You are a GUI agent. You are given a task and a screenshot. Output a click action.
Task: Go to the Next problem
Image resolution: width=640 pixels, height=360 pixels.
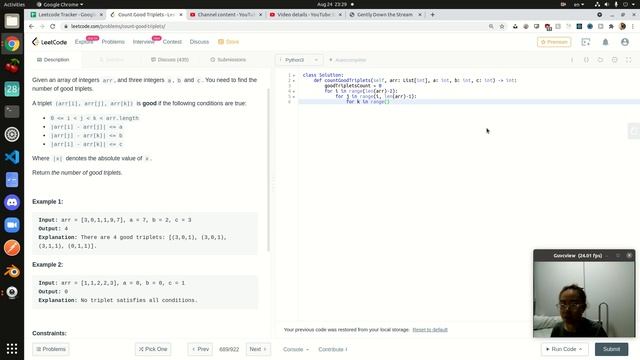(258, 349)
